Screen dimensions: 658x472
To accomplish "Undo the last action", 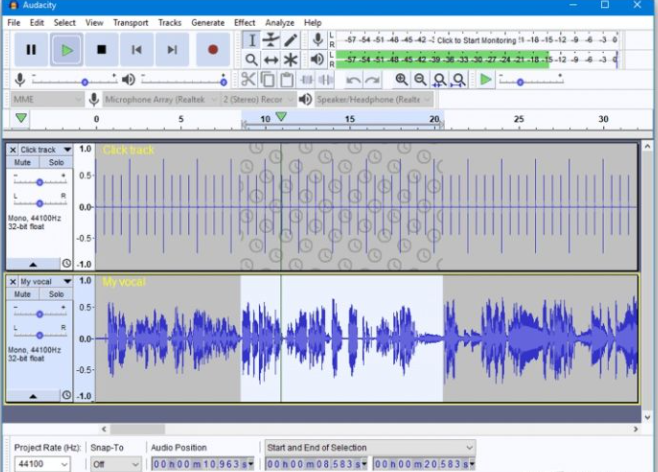I will (353, 80).
